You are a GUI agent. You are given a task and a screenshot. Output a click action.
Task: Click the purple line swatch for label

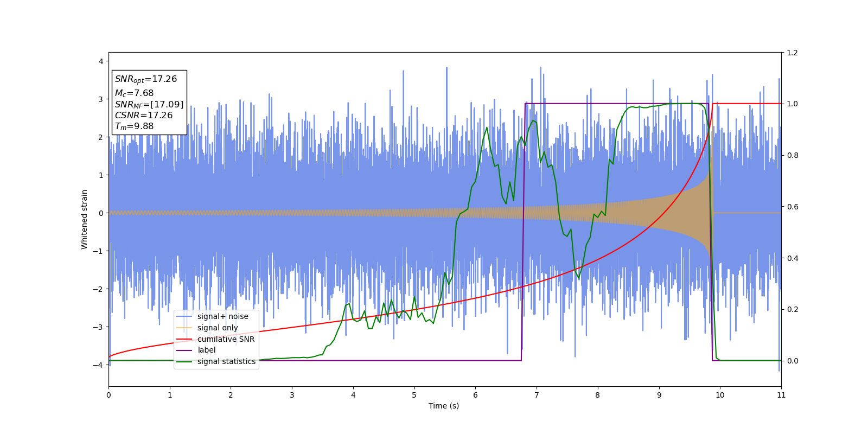[185, 350]
